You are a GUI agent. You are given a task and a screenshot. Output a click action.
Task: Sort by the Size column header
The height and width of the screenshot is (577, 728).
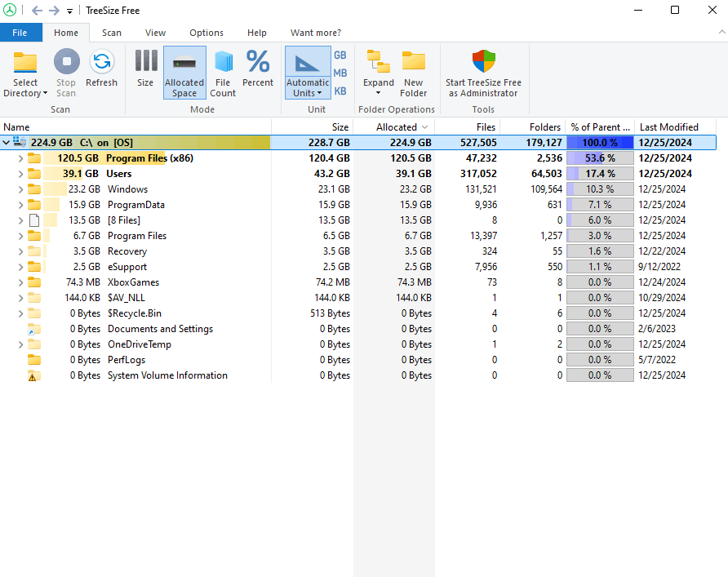tap(313, 127)
